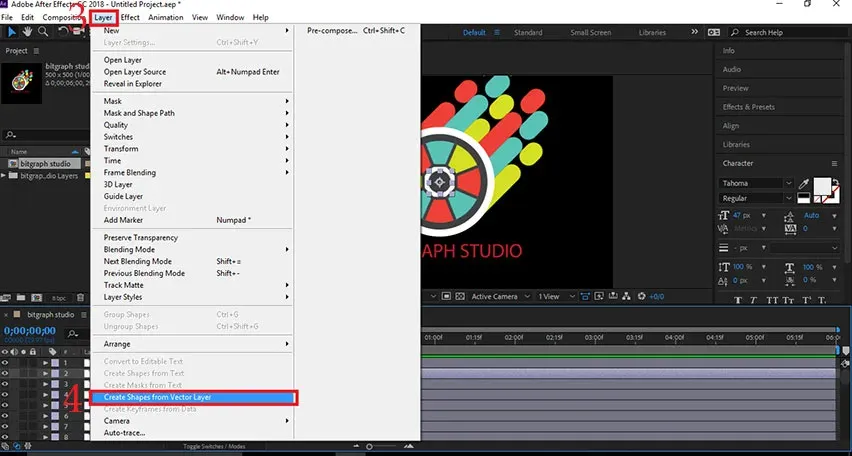
Task: Click the Fast Previews icon in viewer
Action: tap(599, 297)
